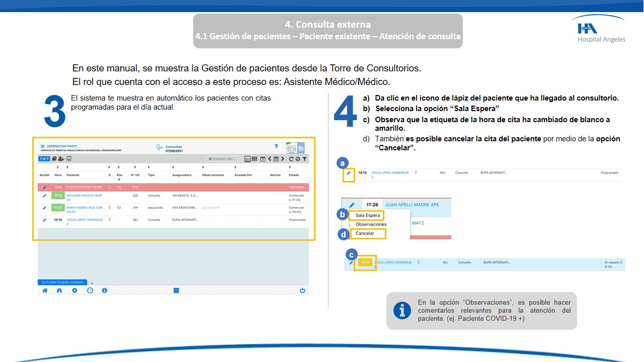Open the settings gear in bottom bar
Viewport: 644px width, 362px height.
[74, 291]
